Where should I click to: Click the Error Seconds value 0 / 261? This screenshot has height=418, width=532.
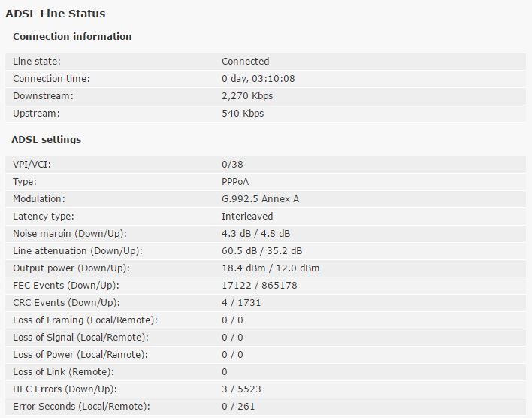click(x=238, y=407)
